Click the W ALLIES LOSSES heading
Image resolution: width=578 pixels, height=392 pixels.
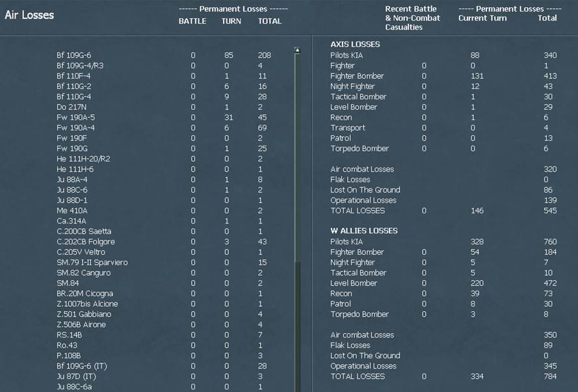[x=364, y=231]
